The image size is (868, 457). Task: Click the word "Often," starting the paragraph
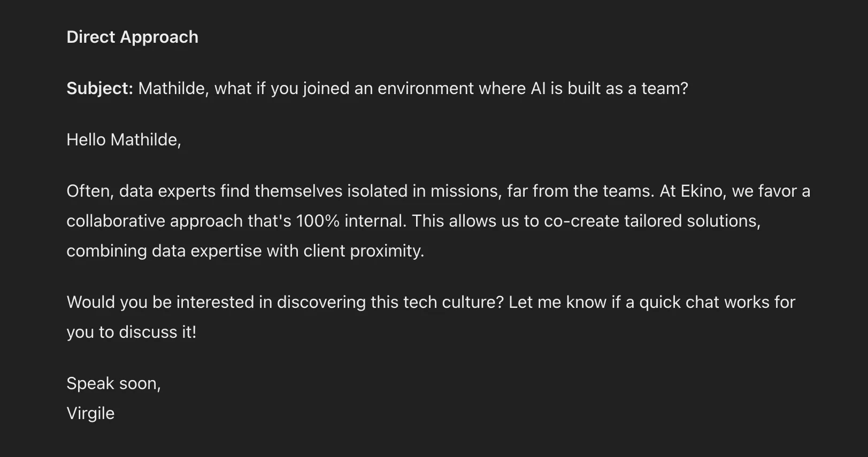coord(90,191)
